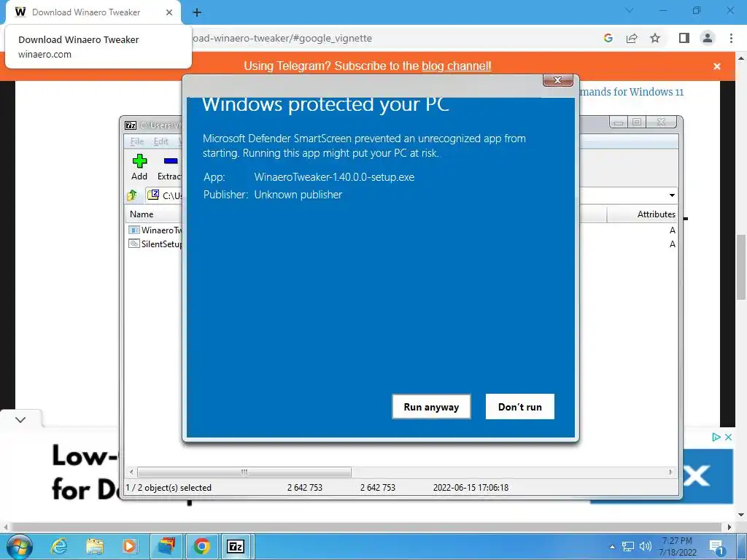
Task: Open the Windows 11 commands link
Action: (x=631, y=91)
